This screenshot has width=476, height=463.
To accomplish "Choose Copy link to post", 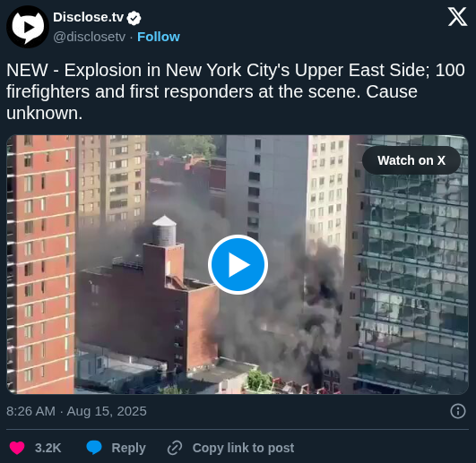I will (x=243, y=448).
